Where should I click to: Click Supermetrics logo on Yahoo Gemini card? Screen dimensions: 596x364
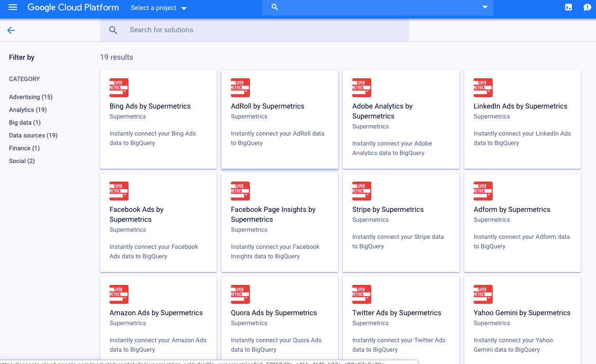(x=483, y=294)
